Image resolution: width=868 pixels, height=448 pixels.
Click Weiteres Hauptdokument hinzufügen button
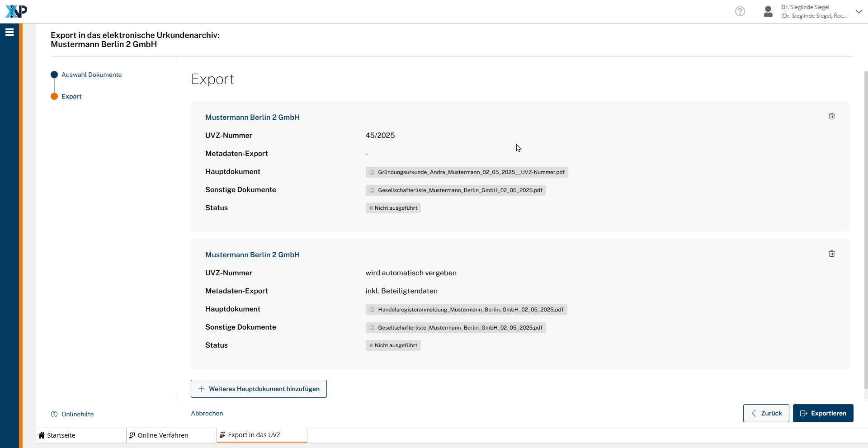click(x=259, y=389)
